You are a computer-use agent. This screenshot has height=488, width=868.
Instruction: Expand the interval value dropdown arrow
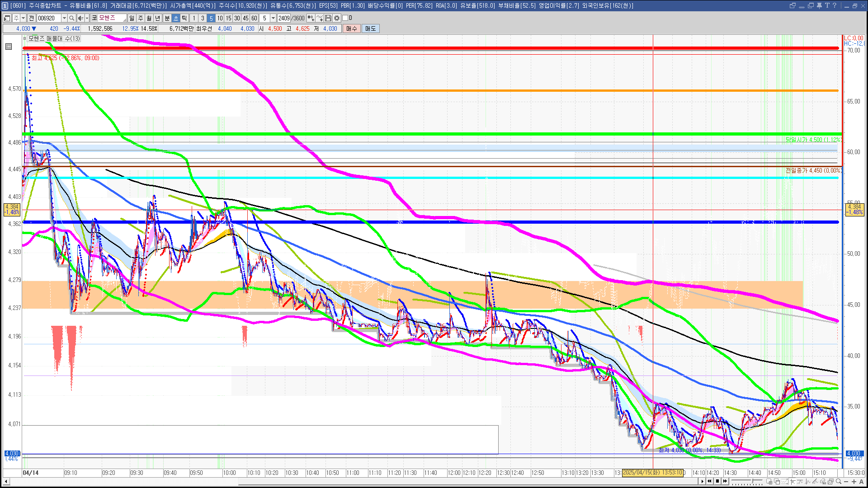point(273,18)
